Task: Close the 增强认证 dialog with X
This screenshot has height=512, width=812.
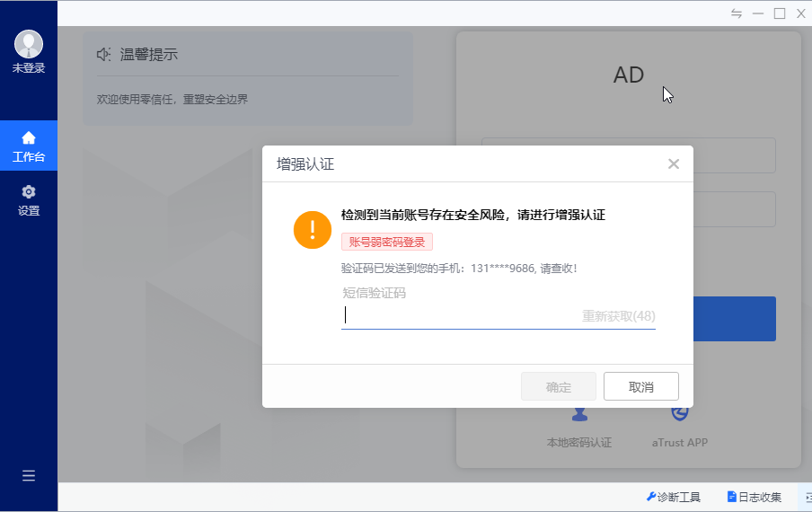Action: pos(674,163)
